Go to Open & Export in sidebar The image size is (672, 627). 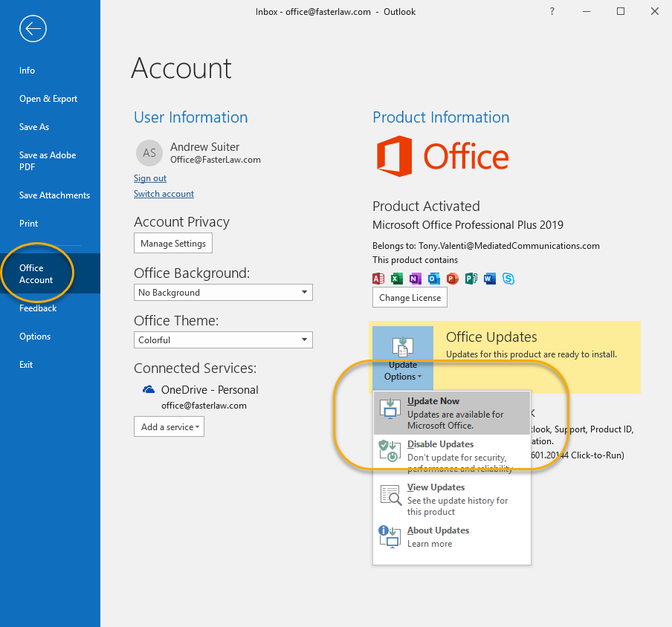pyautogui.click(x=50, y=99)
